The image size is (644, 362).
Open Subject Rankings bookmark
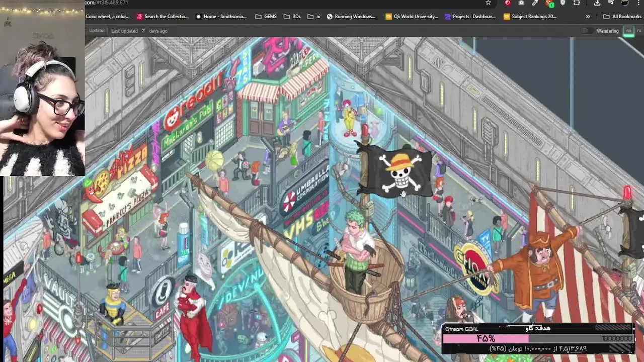pos(530,17)
